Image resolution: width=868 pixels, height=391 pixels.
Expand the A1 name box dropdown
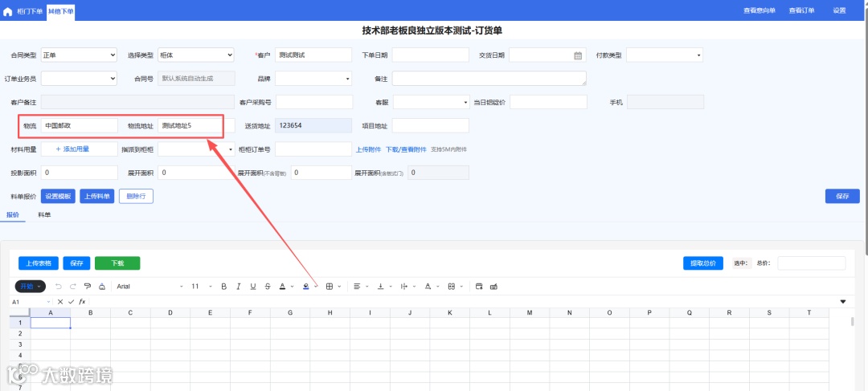[49, 302]
